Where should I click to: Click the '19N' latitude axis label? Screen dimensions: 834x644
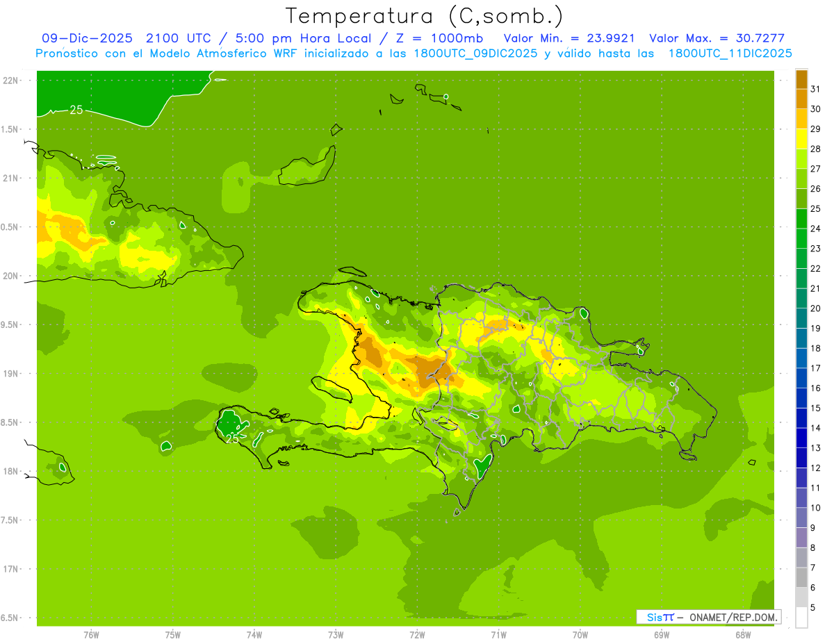click(10, 374)
